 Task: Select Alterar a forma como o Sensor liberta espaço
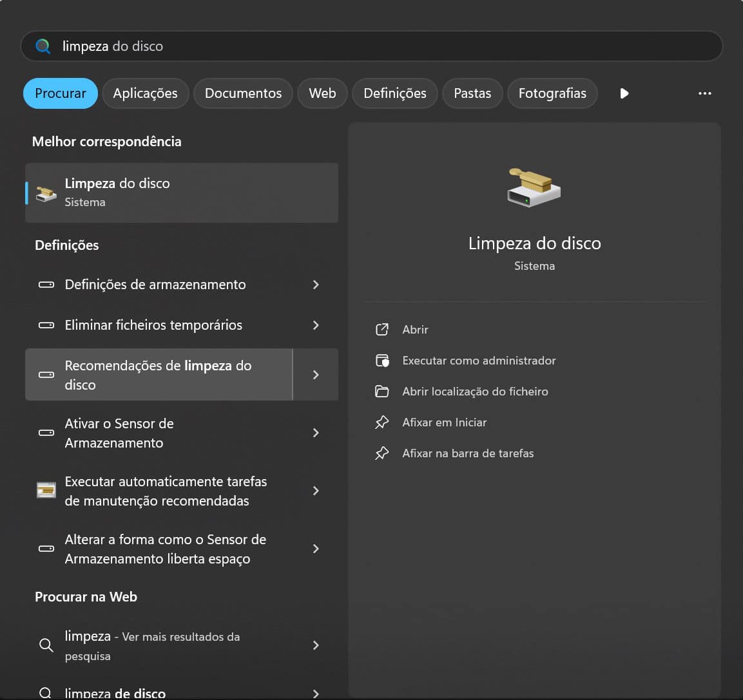(x=165, y=549)
